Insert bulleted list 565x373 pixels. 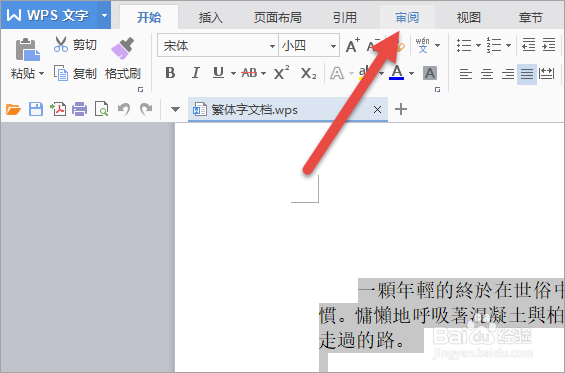464,45
